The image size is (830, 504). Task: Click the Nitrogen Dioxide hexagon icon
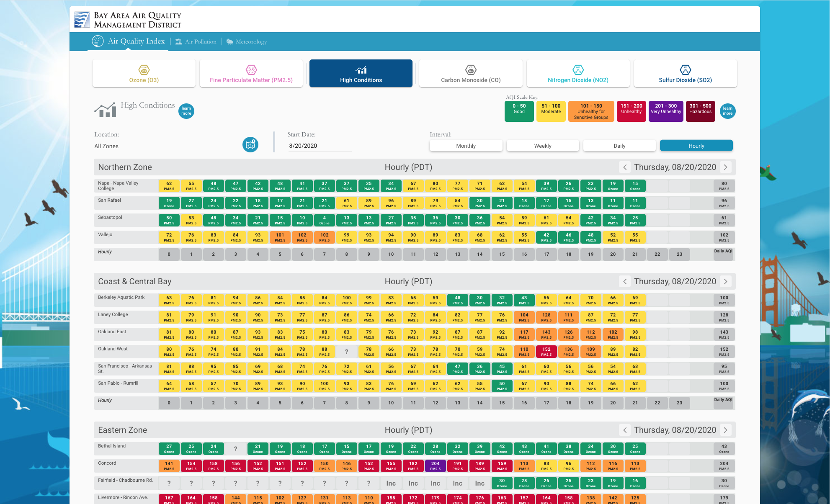pyautogui.click(x=578, y=70)
